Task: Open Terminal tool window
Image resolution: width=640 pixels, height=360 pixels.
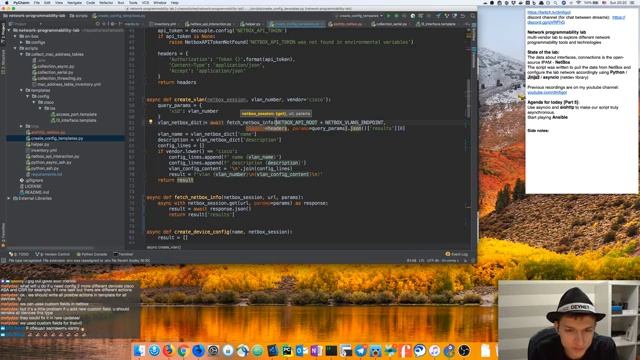Action: click(x=123, y=254)
